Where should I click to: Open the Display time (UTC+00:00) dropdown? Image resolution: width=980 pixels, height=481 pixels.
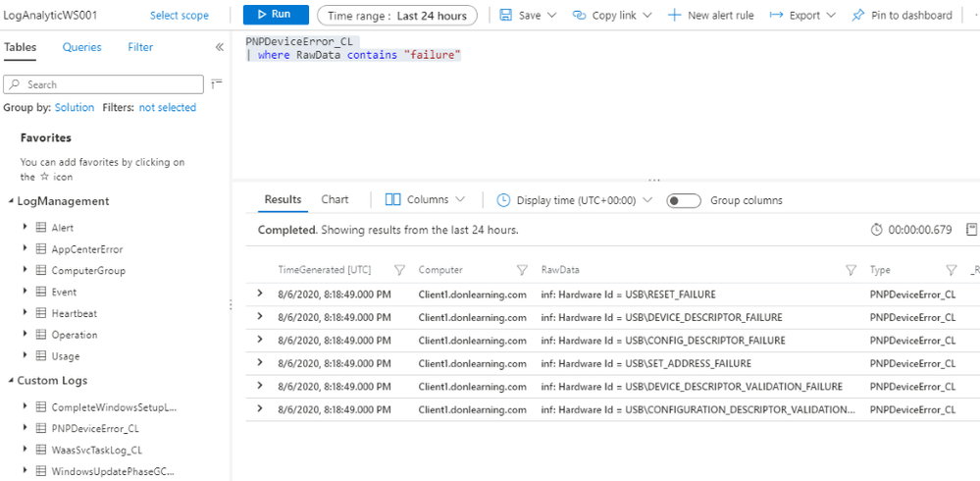[x=575, y=201]
